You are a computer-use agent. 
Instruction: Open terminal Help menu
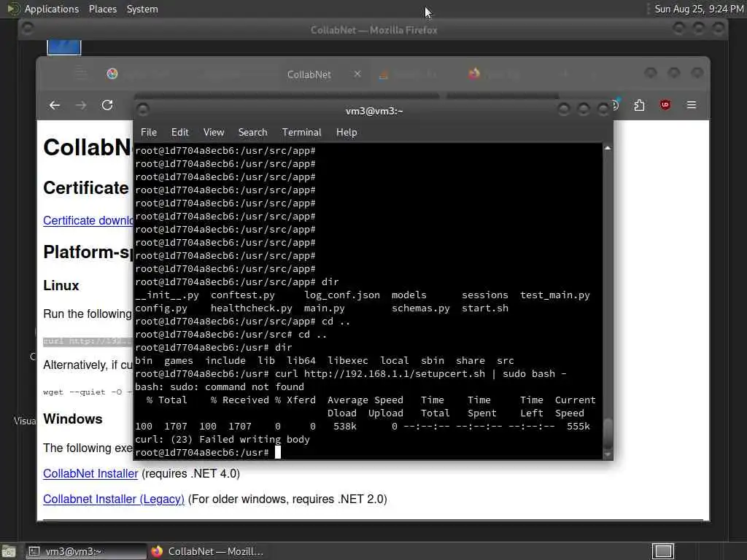tap(347, 133)
